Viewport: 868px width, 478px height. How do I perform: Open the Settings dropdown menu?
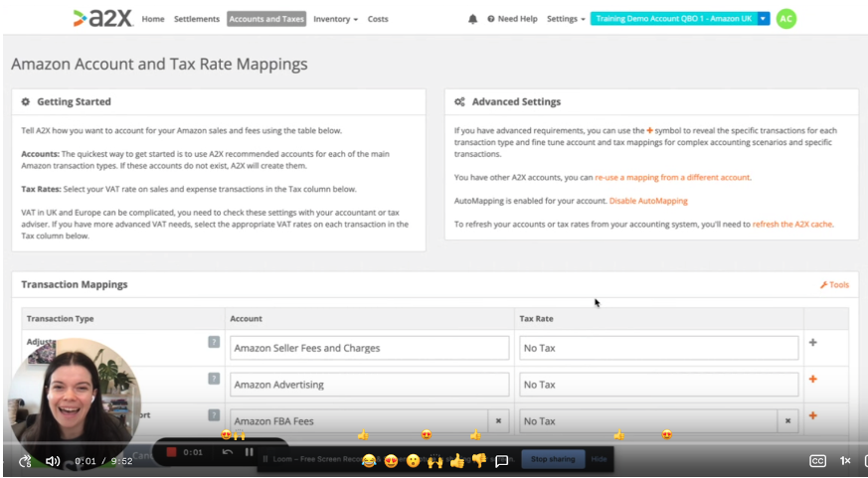[566, 19]
